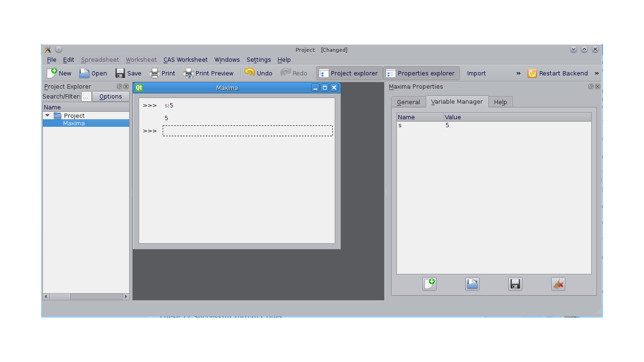Clear all variables using the broom icon
This screenshot has width=644, height=362.
[x=558, y=283]
